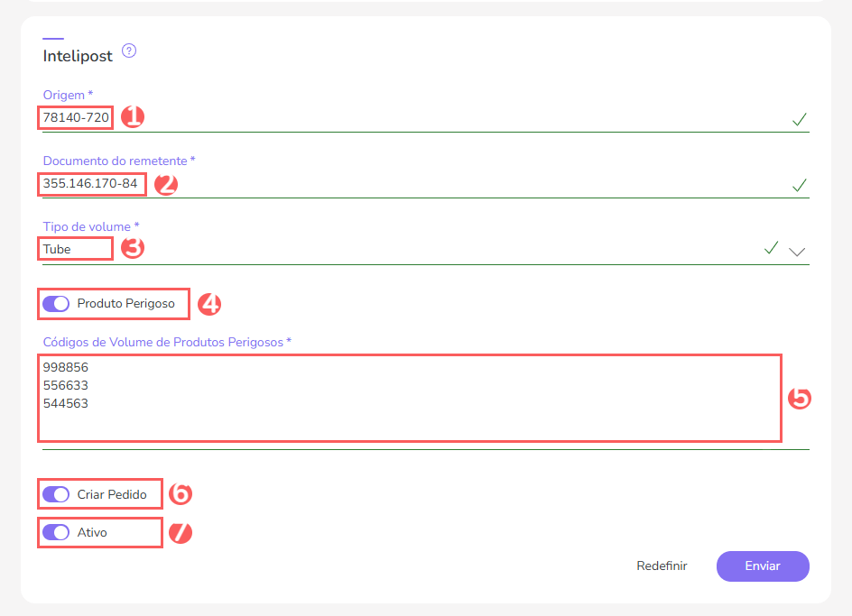Viewport: 852px width, 616px height.
Task: Disable the Criar Pedido switch
Action: [56, 494]
